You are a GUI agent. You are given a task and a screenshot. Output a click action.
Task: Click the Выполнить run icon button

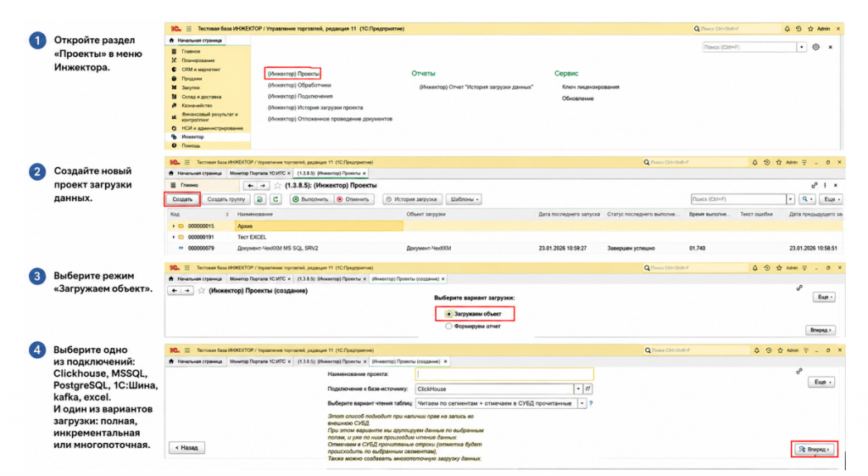(x=310, y=199)
